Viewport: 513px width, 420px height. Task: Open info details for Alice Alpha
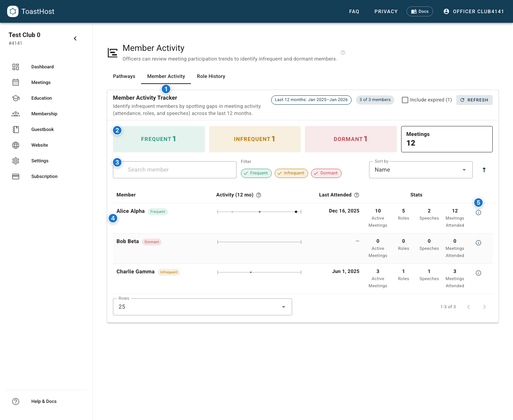[x=478, y=212]
